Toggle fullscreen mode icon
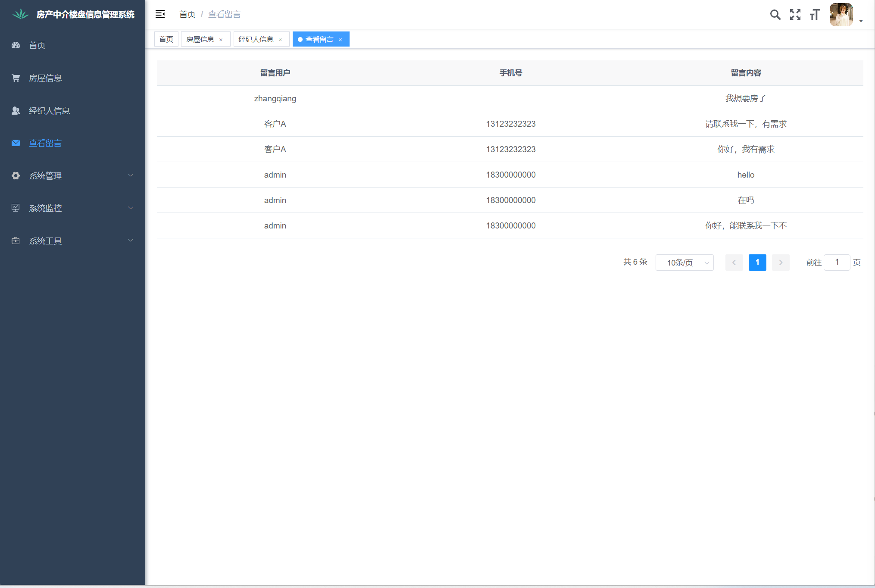Viewport: 875px width, 588px height. pos(795,15)
